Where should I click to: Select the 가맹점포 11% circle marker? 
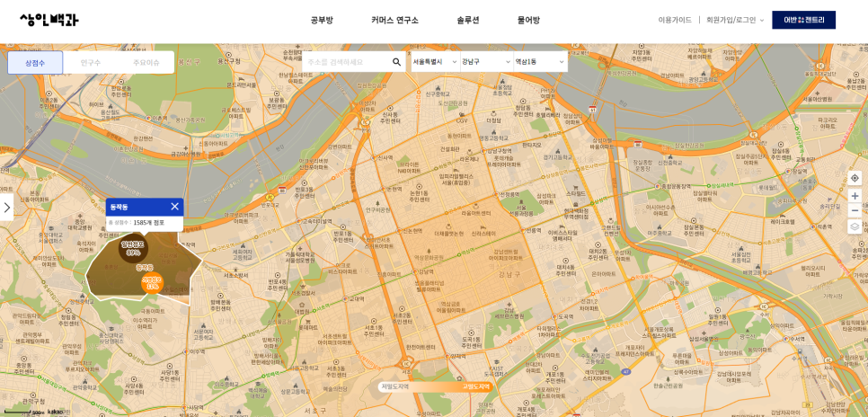tap(152, 283)
